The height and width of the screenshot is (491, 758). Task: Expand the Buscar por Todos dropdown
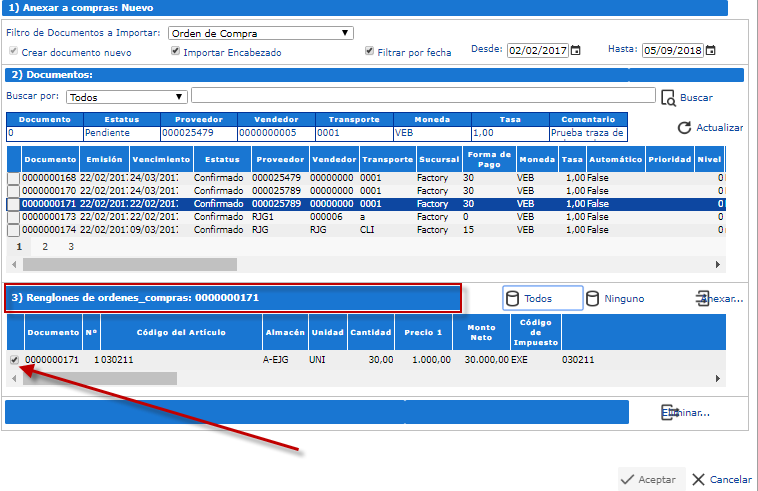(x=127, y=97)
